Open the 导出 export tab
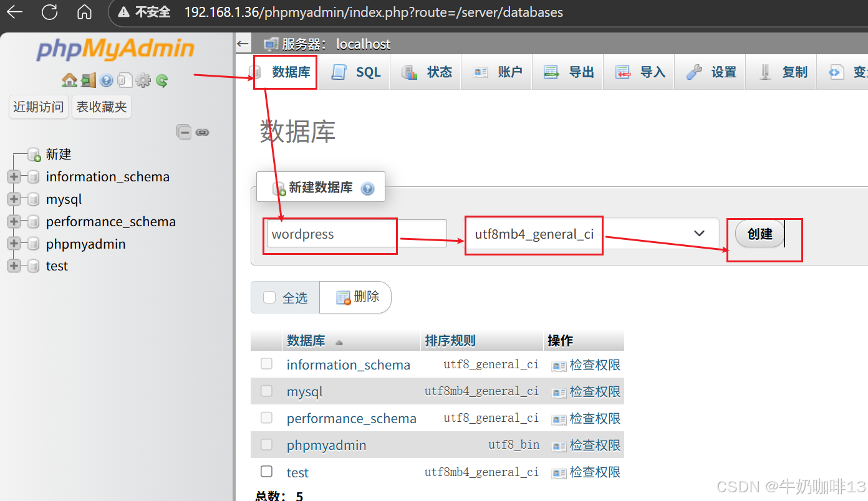The image size is (868, 501). tap(569, 72)
